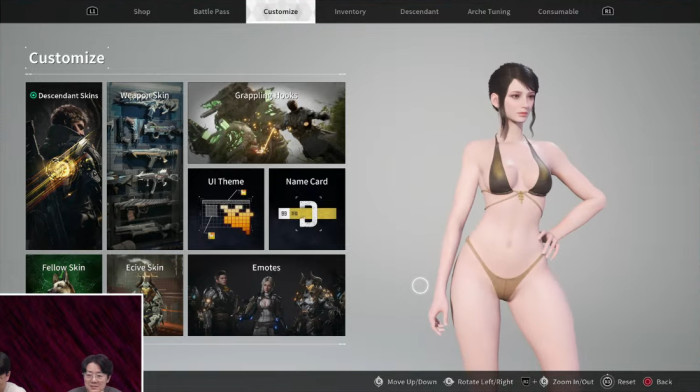Image resolution: width=700 pixels, height=392 pixels.
Task: Select the UI Theme tile
Action: pos(226,209)
